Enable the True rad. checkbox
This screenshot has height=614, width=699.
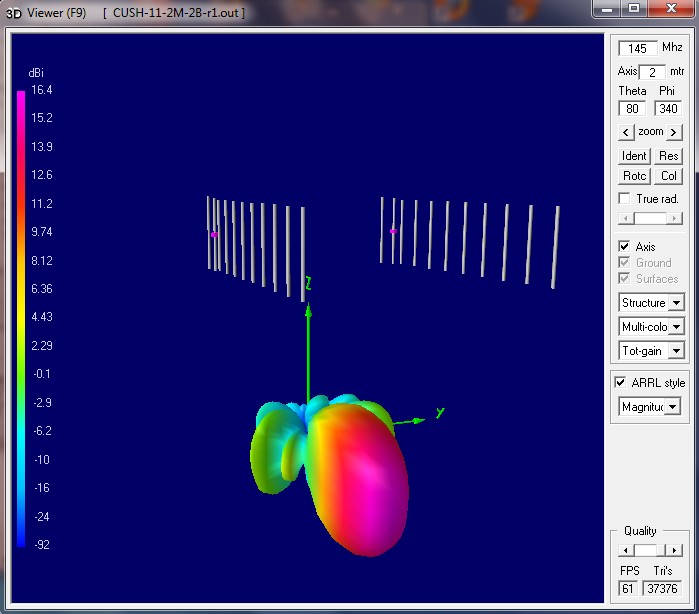625,198
